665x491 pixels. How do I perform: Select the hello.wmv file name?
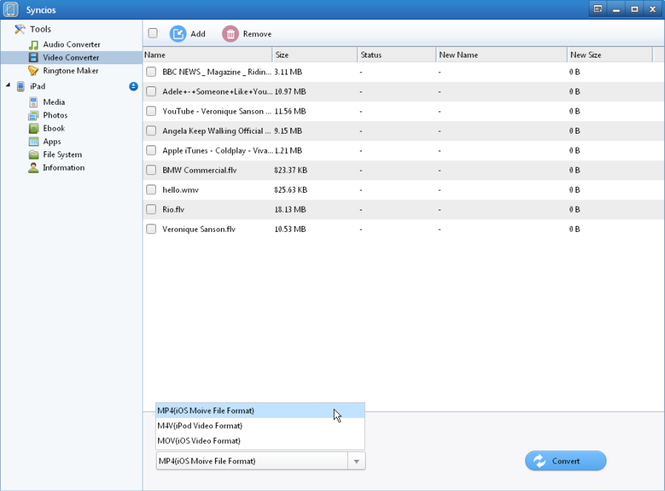point(181,190)
